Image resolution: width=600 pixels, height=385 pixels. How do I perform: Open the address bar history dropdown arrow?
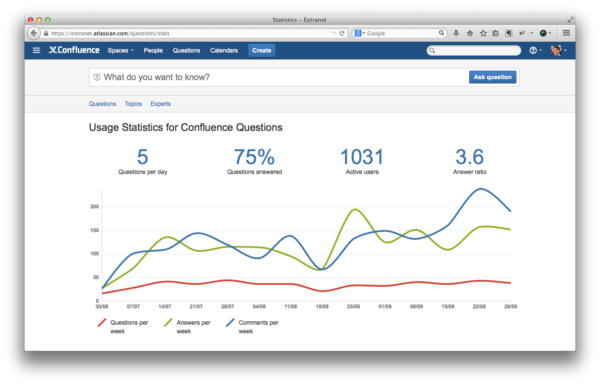[334, 34]
